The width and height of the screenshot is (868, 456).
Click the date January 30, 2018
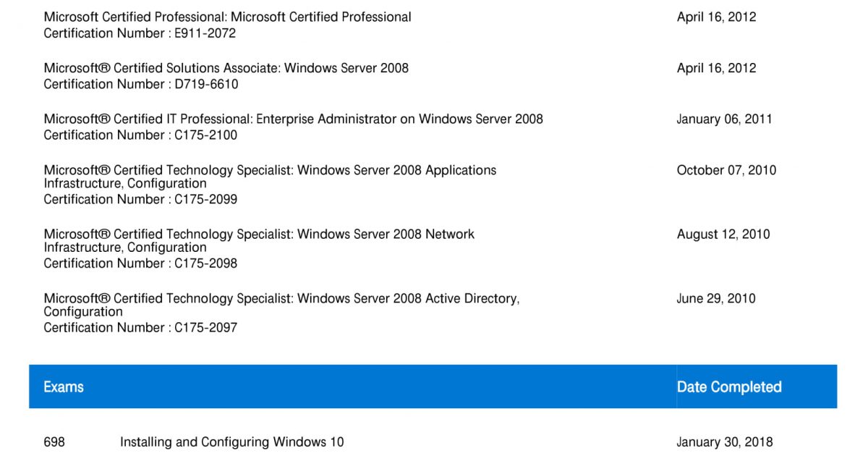tap(725, 442)
